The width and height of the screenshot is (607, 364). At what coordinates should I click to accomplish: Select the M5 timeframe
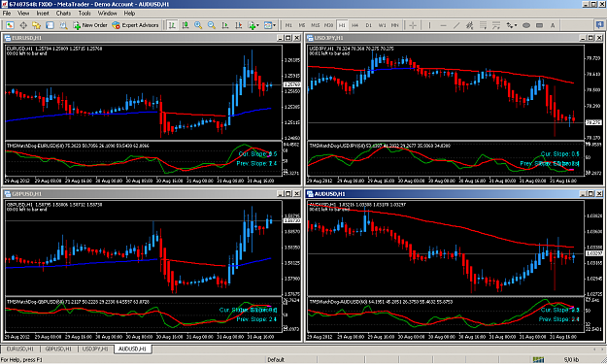click(x=302, y=25)
